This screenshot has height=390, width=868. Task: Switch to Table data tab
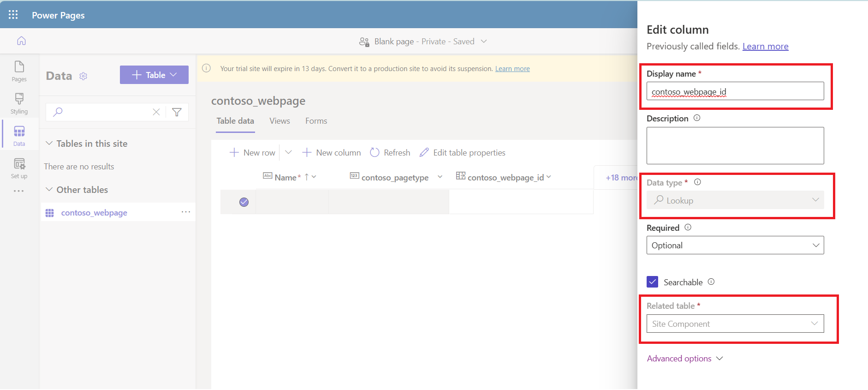click(x=235, y=121)
